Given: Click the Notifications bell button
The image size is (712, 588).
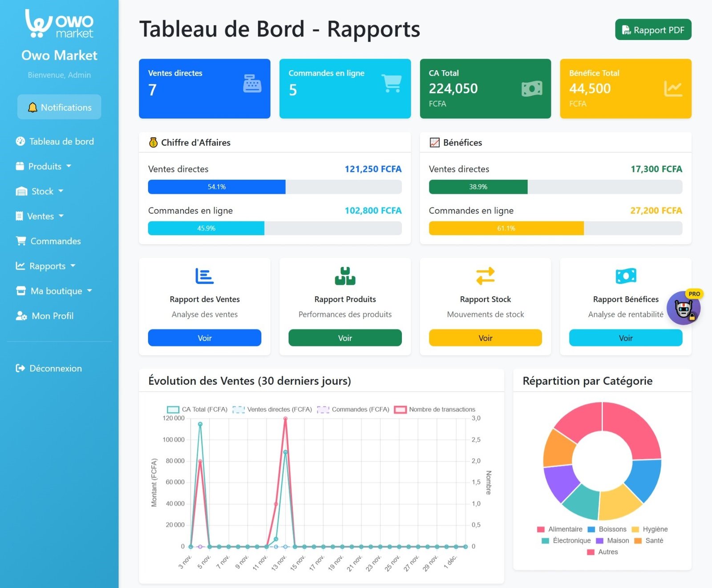Looking at the screenshot, I should (x=59, y=107).
